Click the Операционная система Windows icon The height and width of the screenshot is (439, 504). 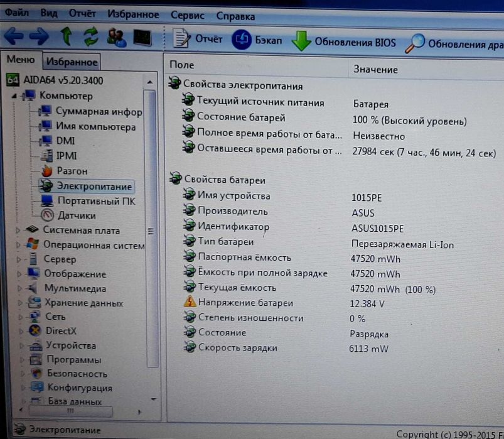click(x=33, y=244)
